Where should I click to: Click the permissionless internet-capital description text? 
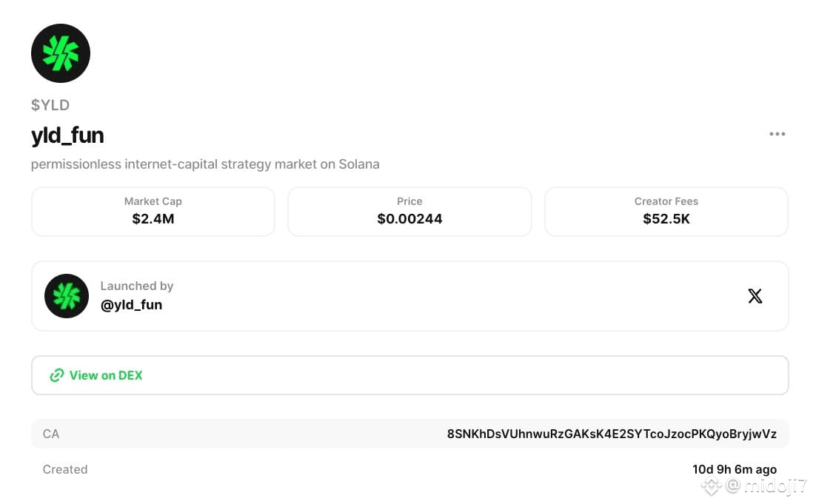205,164
